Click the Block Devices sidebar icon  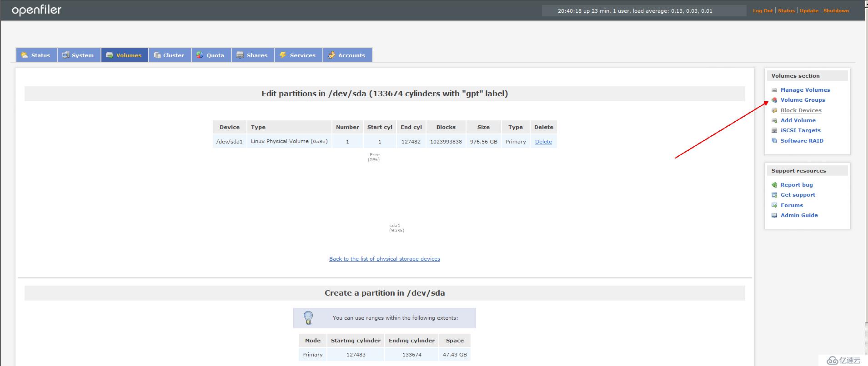pos(774,110)
